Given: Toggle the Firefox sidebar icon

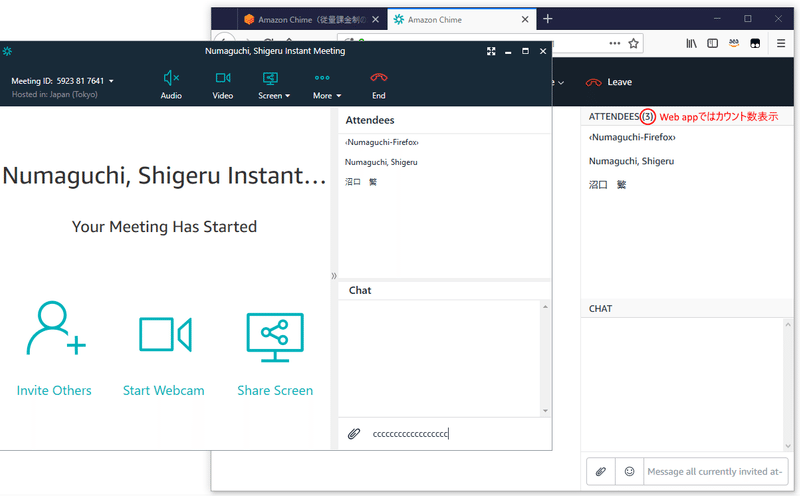Looking at the screenshot, I should [713, 43].
